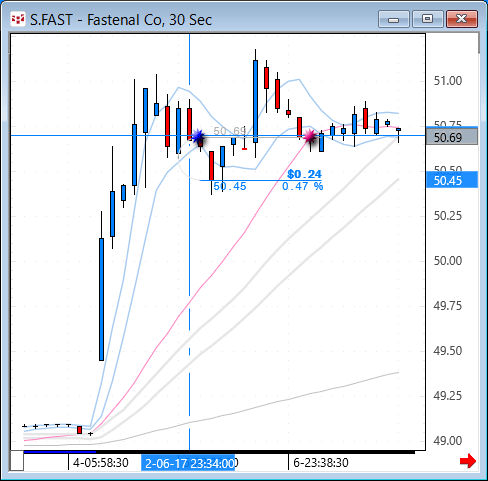This screenshot has width=488, height=481.
Task: Close the Fastenal chart window
Action: pyautogui.click(x=462, y=19)
